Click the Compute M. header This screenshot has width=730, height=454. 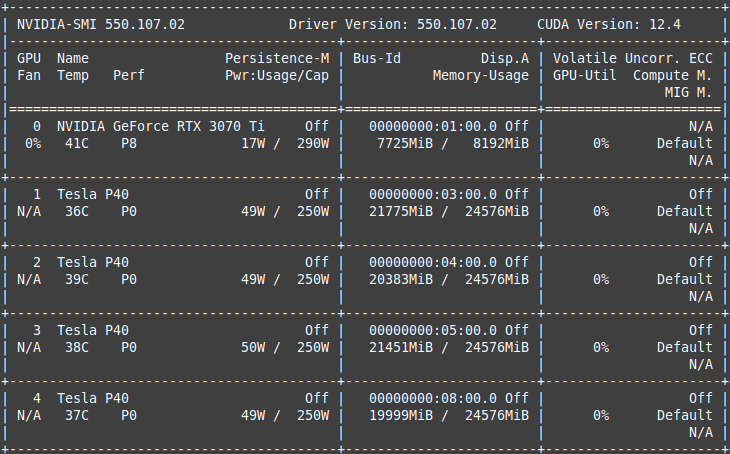click(672, 75)
